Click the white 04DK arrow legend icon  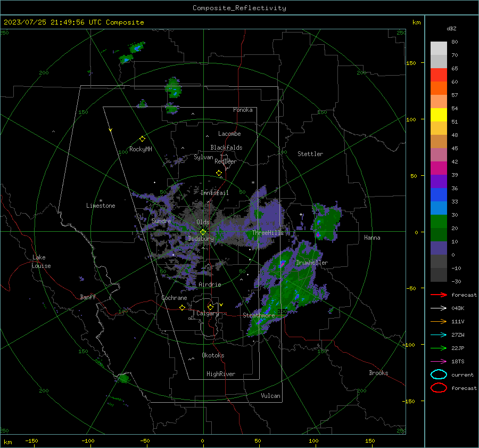click(x=439, y=308)
